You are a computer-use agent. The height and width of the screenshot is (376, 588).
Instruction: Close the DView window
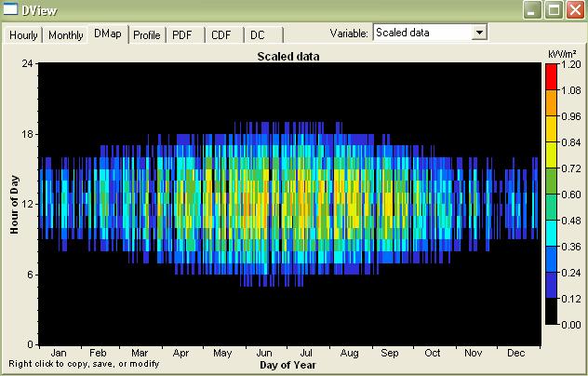pyautogui.click(x=575, y=11)
